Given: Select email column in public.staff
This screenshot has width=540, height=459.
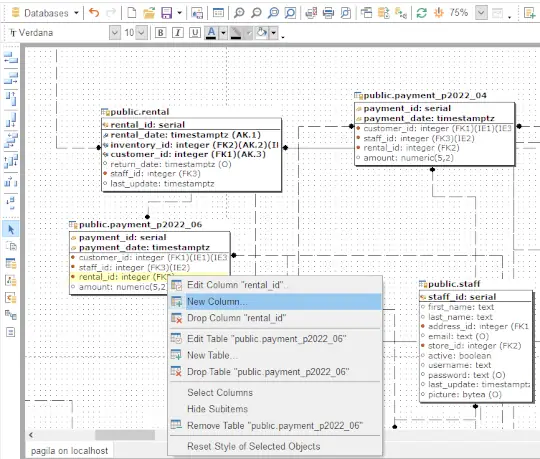Looking at the screenshot, I should [476, 336].
